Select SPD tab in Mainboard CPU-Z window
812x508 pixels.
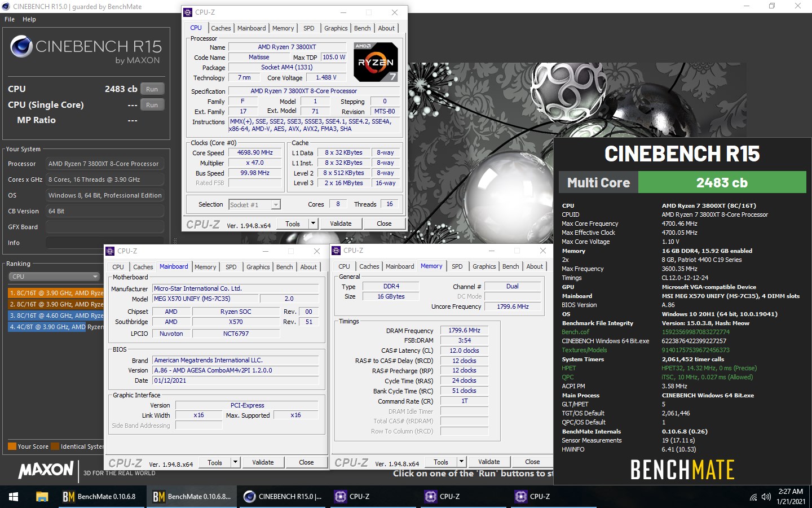231,267
